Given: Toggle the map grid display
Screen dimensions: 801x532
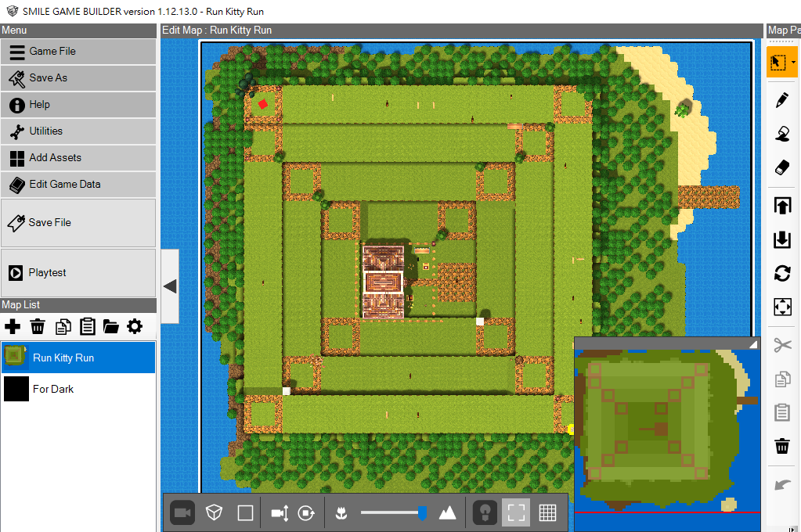Looking at the screenshot, I should [547, 512].
